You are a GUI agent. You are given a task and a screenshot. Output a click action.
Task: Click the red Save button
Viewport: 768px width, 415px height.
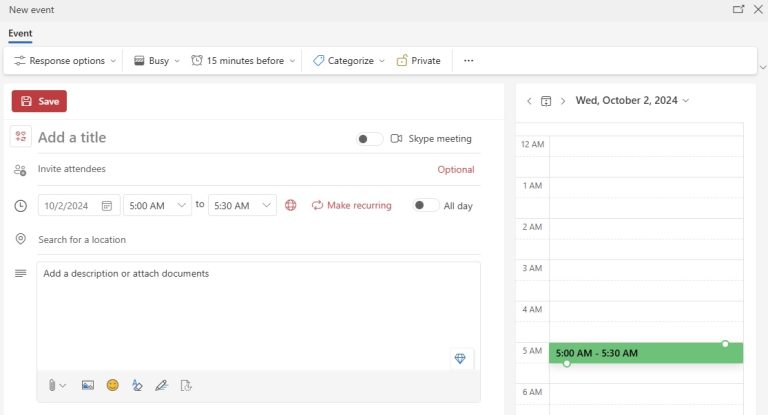pos(39,101)
